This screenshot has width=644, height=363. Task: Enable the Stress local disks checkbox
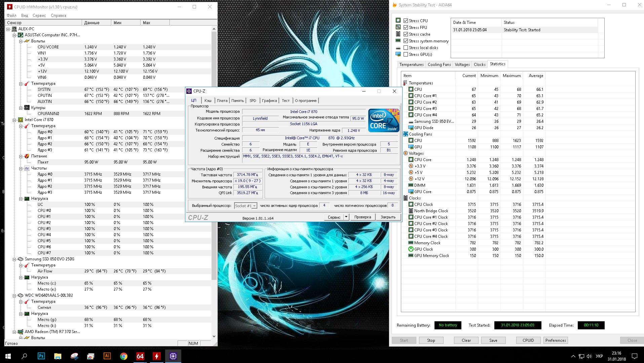pyautogui.click(x=406, y=47)
